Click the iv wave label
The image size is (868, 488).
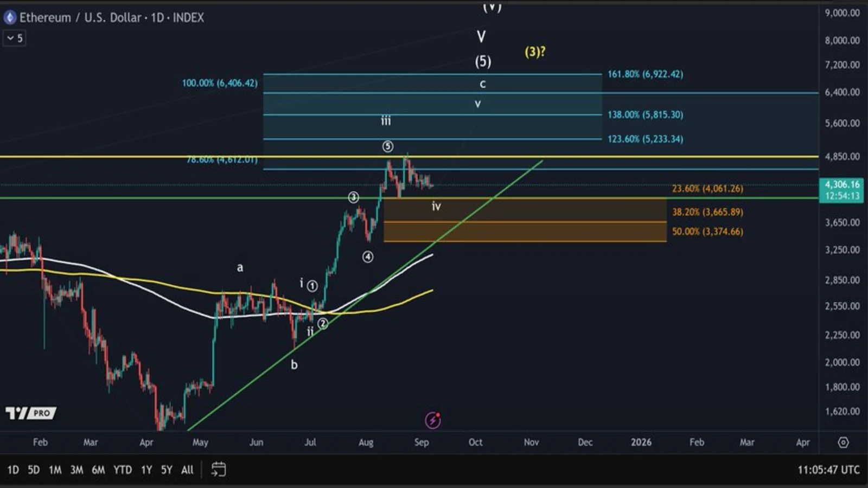[436, 206]
